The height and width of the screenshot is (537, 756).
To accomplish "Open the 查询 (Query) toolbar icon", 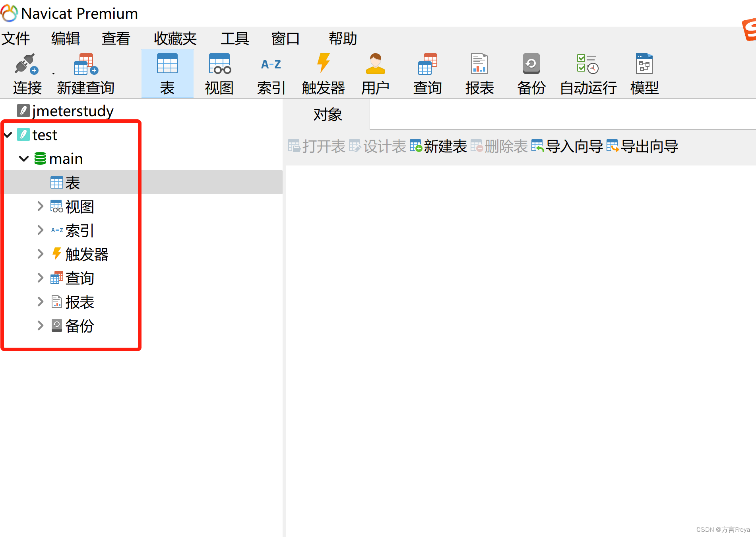I will point(427,73).
